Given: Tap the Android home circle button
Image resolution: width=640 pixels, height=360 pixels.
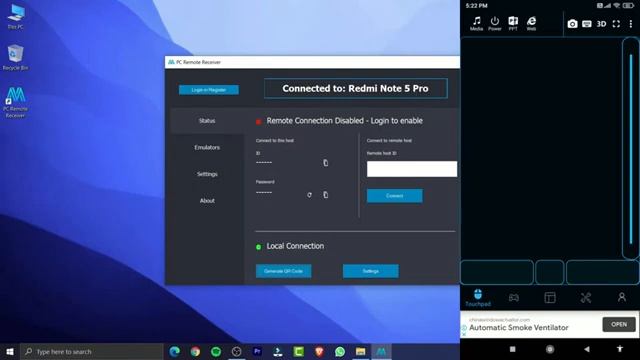Looking at the screenshot, I should click(x=550, y=349).
